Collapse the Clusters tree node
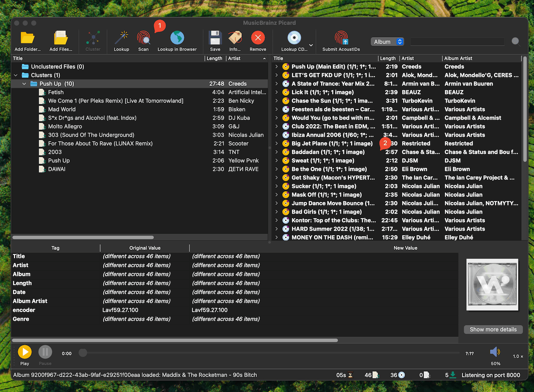The height and width of the screenshot is (392, 534). tap(16, 75)
